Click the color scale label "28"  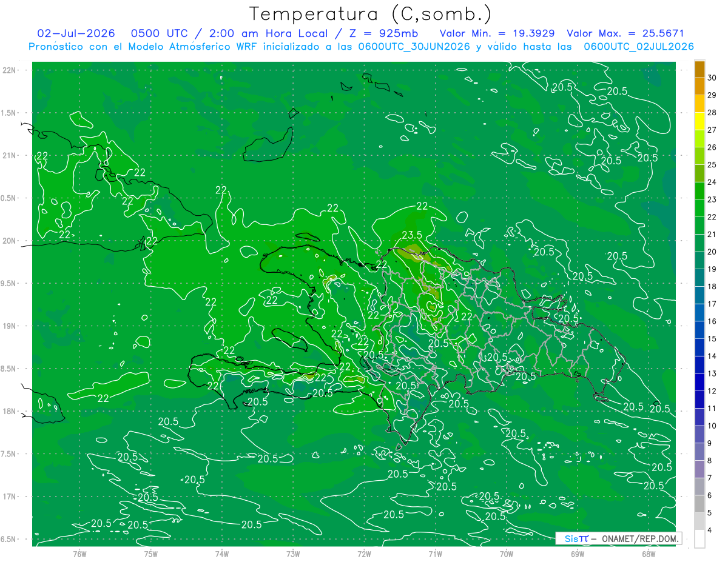(x=712, y=113)
